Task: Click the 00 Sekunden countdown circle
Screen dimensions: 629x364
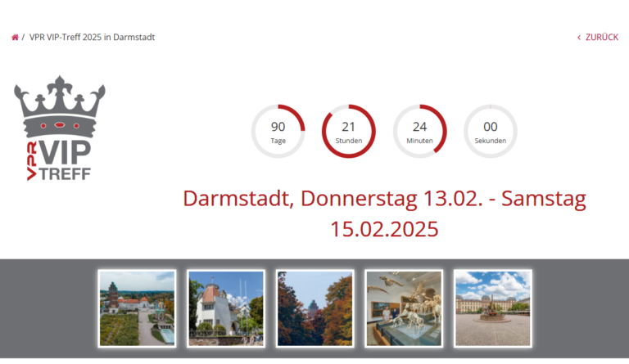Action: 491,132
